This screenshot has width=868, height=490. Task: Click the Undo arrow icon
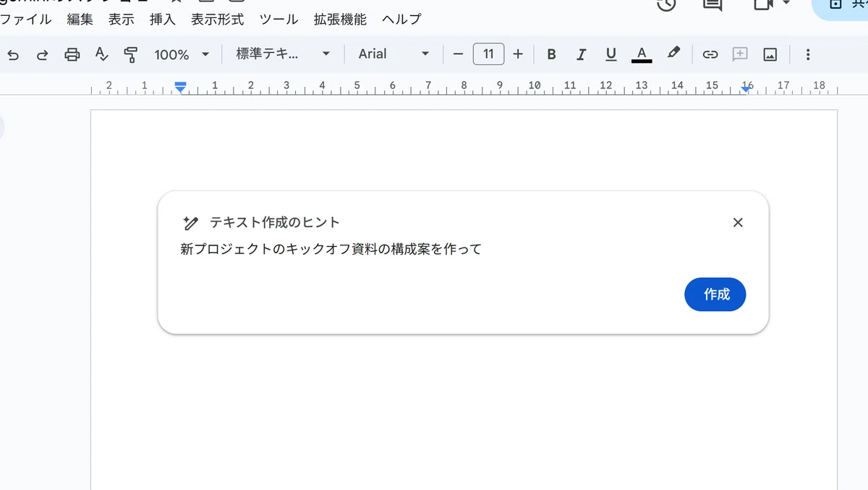pos(13,54)
